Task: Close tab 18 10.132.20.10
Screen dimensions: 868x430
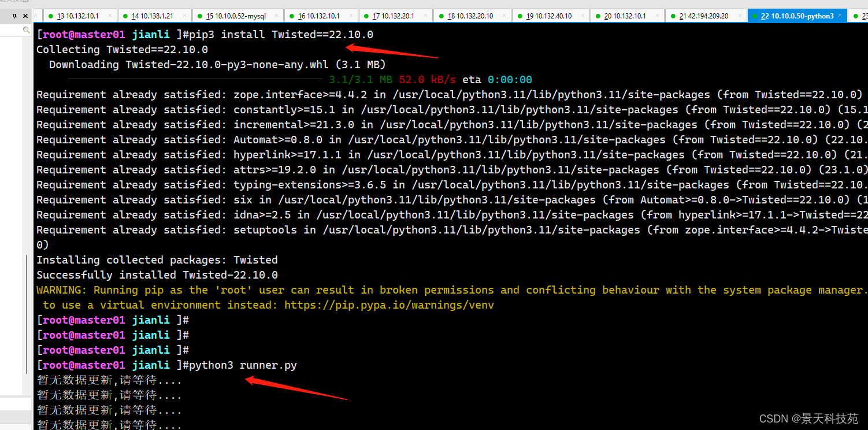Action: pyautogui.click(x=505, y=16)
